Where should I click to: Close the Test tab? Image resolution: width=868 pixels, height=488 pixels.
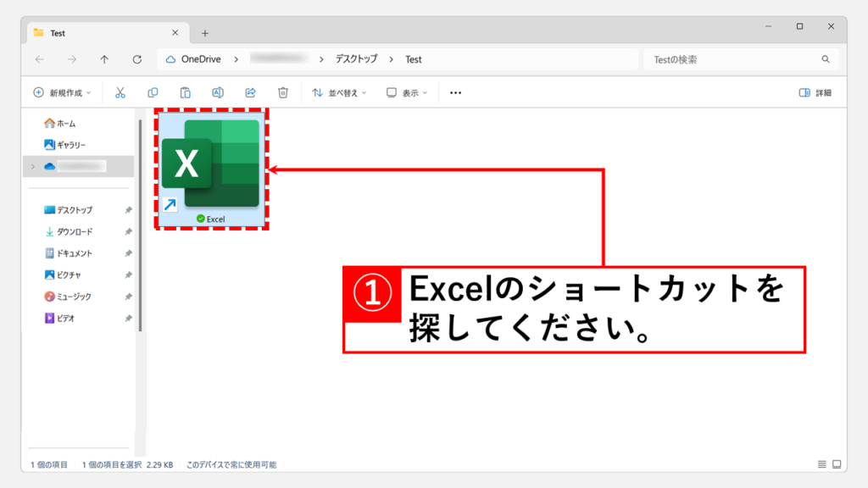[175, 33]
